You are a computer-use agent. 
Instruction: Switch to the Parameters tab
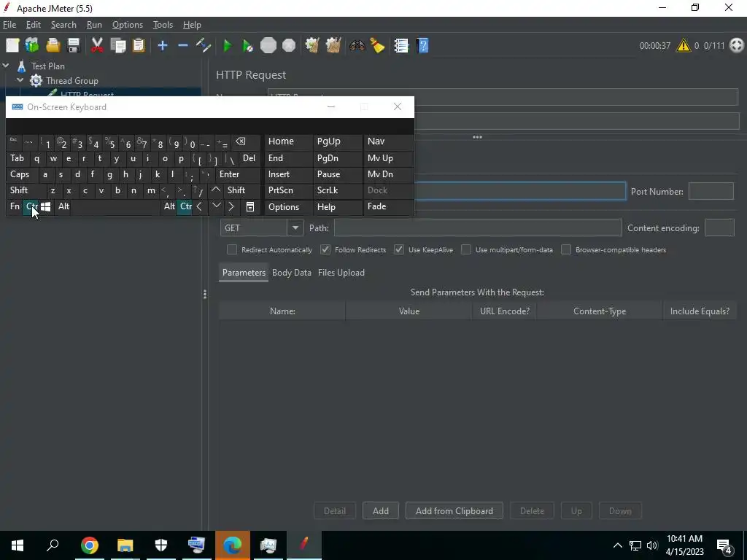[244, 273]
